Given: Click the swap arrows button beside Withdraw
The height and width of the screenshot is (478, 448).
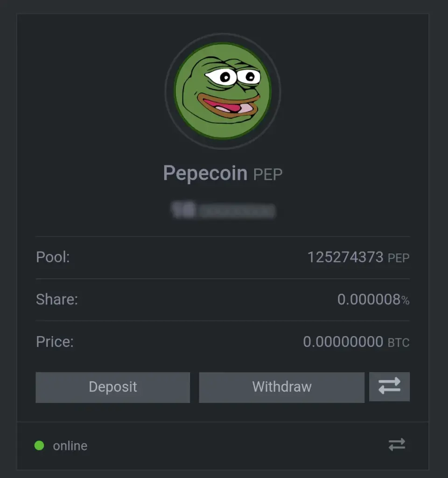Looking at the screenshot, I should pos(390,386).
